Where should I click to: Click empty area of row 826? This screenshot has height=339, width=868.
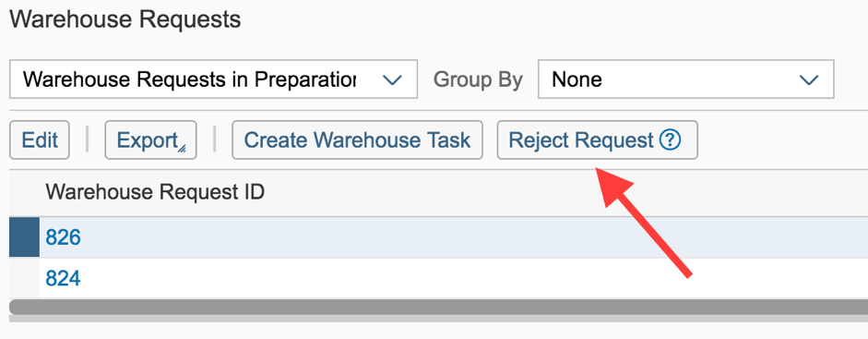[470, 237]
